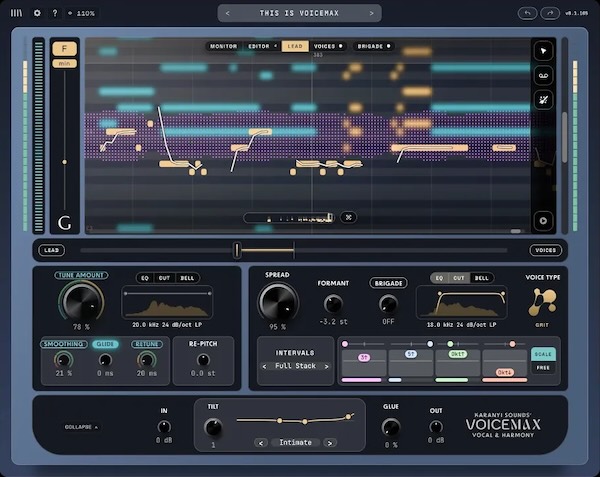The width and height of the screenshot is (600, 477).
Task: Select the pointer arrow tool
Action: pyautogui.click(x=543, y=51)
